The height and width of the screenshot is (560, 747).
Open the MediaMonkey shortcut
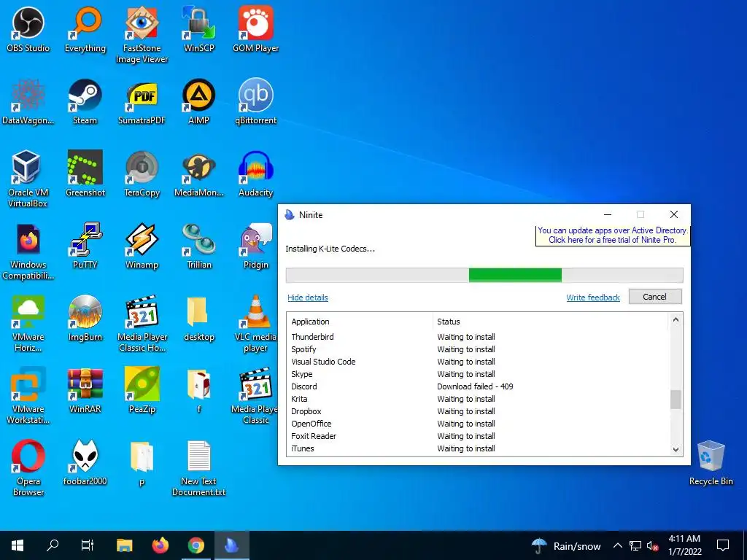click(x=198, y=174)
